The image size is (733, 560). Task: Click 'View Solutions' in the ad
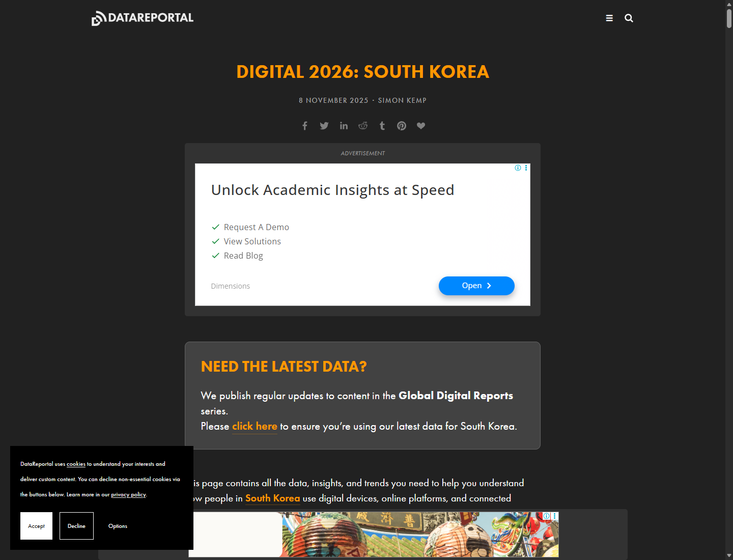coord(252,241)
